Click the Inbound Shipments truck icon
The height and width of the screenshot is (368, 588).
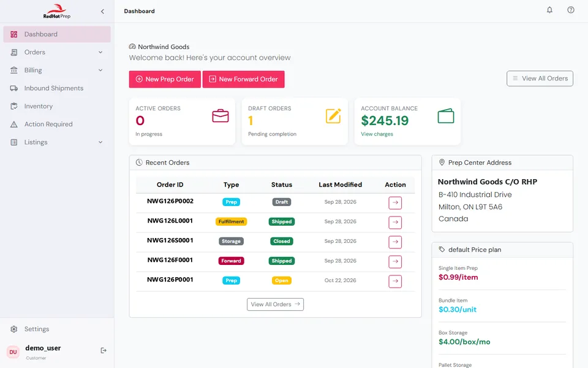(14, 88)
